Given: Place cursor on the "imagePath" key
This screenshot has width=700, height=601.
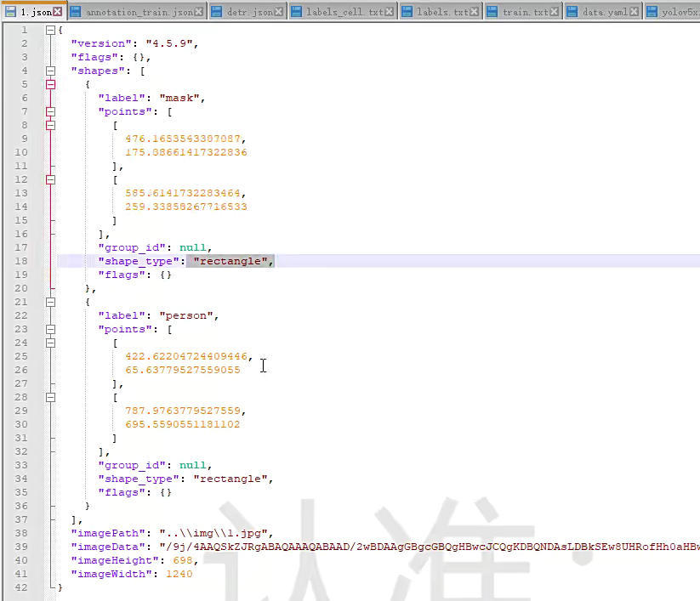Looking at the screenshot, I should (x=108, y=533).
